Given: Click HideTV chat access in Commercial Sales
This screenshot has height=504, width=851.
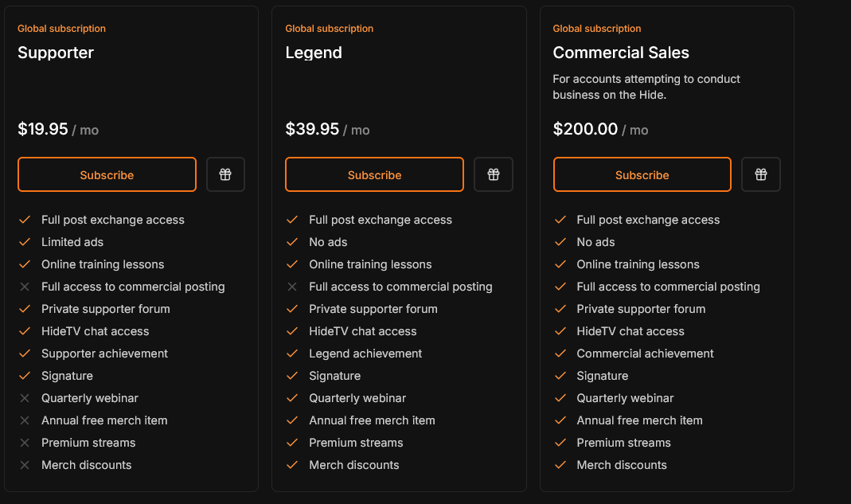Looking at the screenshot, I should pyautogui.click(x=630, y=331).
